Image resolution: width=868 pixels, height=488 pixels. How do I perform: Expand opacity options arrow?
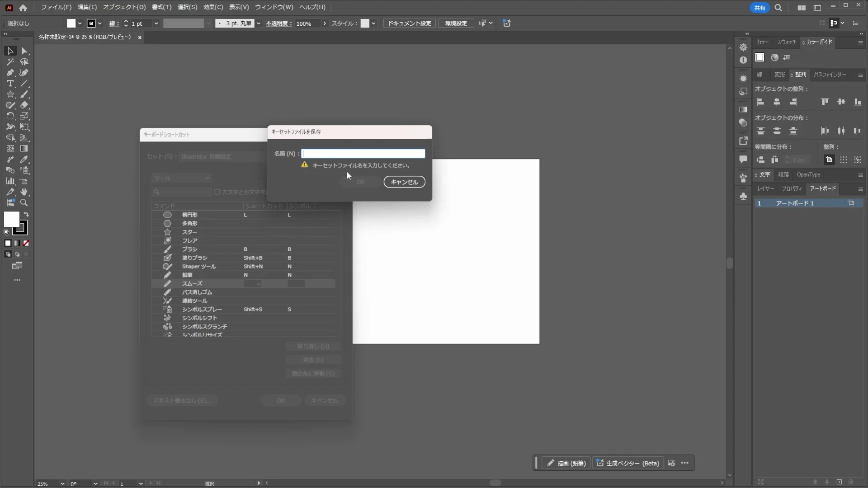325,23
